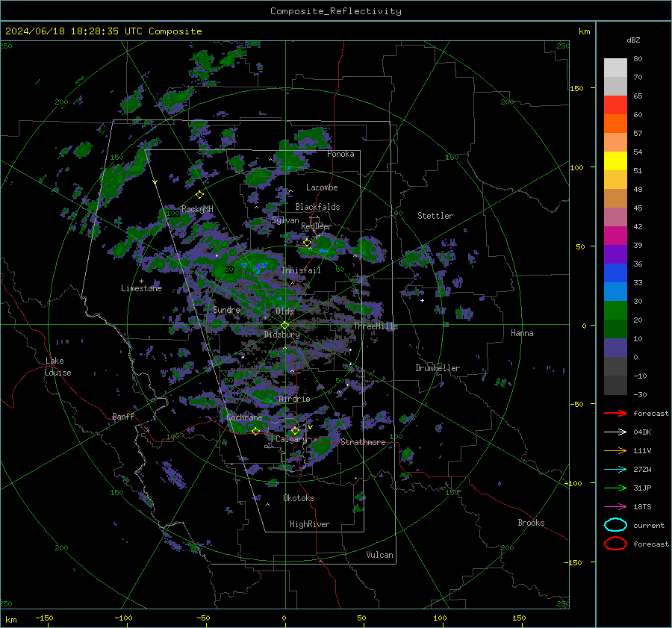The width and height of the screenshot is (672, 628).
Task: Select the yellow 51-54 dBZ swatch
Action: point(615,161)
